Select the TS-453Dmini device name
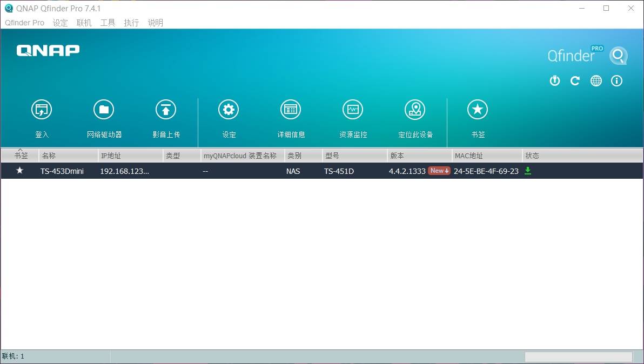This screenshot has height=364, width=644. (x=62, y=171)
